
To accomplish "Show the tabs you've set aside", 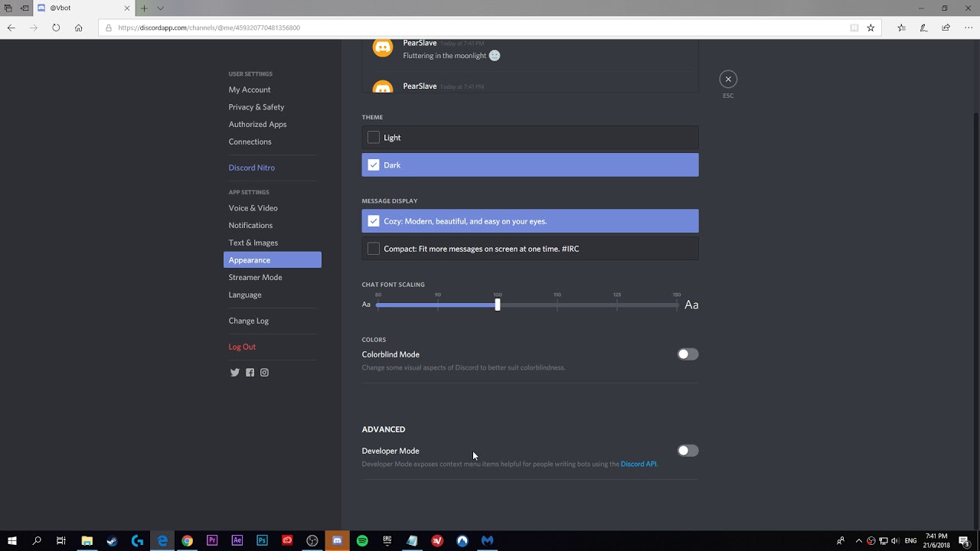I will tap(8, 8).
